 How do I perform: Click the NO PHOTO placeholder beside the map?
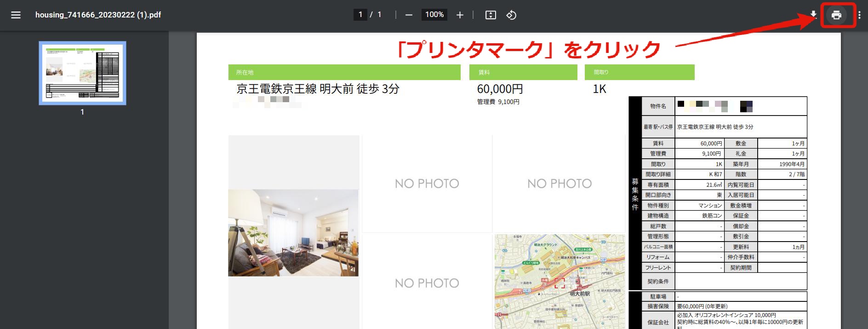(427, 283)
